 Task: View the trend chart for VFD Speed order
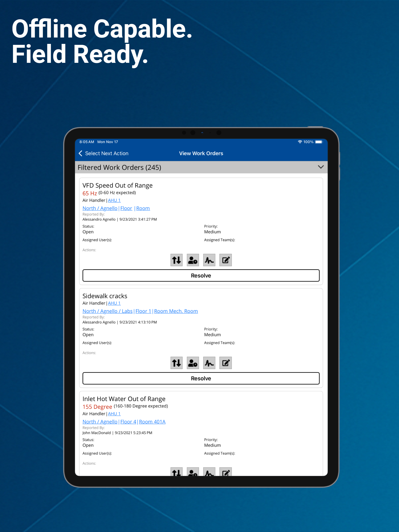209,260
